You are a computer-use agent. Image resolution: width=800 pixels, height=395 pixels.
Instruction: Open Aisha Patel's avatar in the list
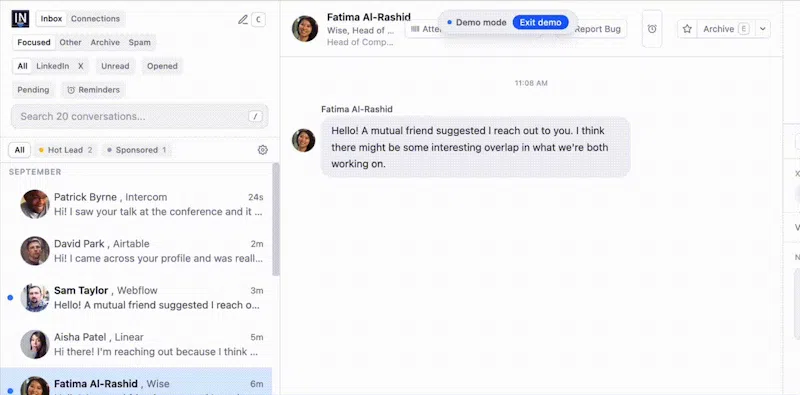(x=35, y=344)
